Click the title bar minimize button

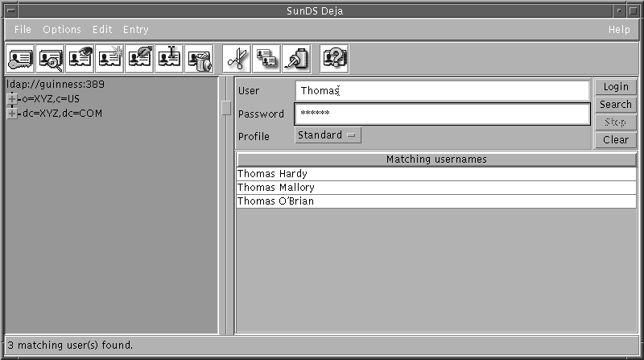(x=618, y=10)
